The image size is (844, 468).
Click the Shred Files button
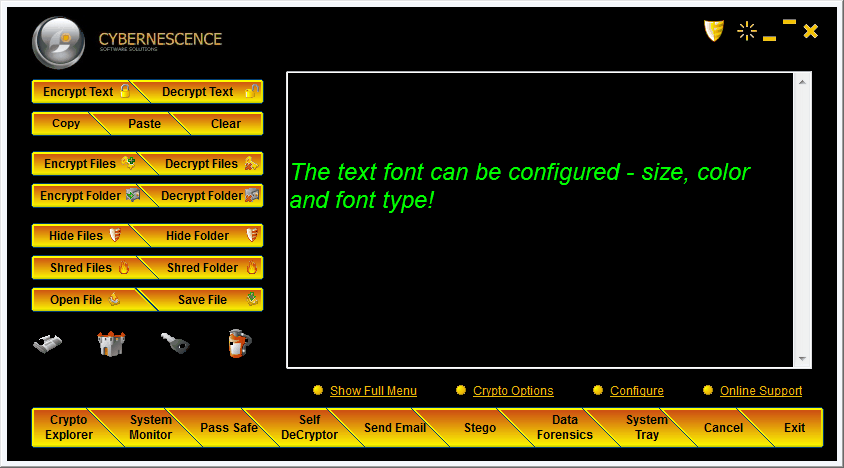pyautogui.click(x=89, y=267)
